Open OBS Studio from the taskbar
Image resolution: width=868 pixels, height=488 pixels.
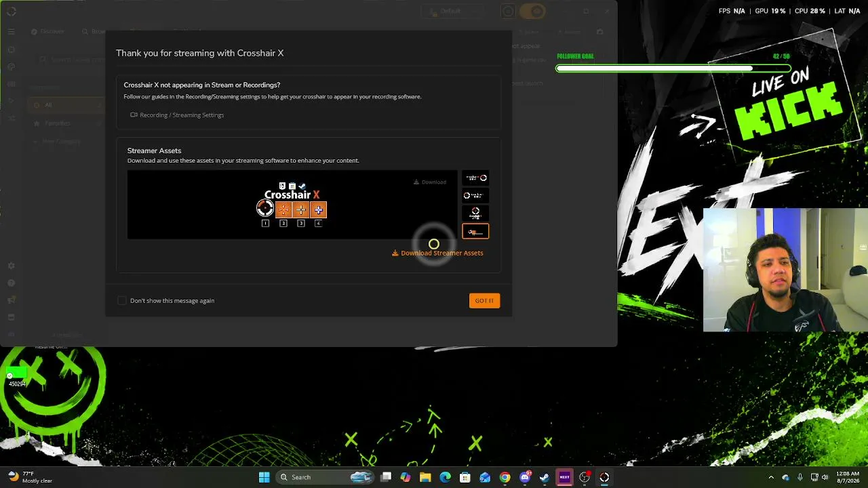(585, 477)
